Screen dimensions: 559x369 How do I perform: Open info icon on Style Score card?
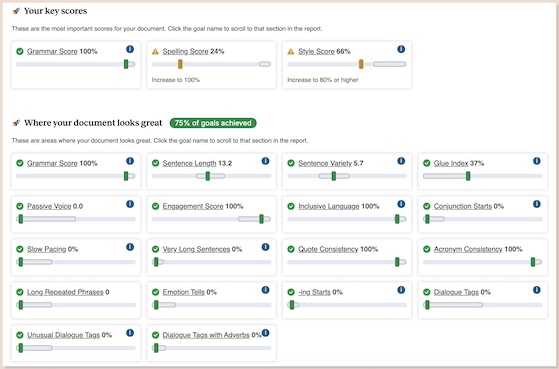[x=401, y=49]
